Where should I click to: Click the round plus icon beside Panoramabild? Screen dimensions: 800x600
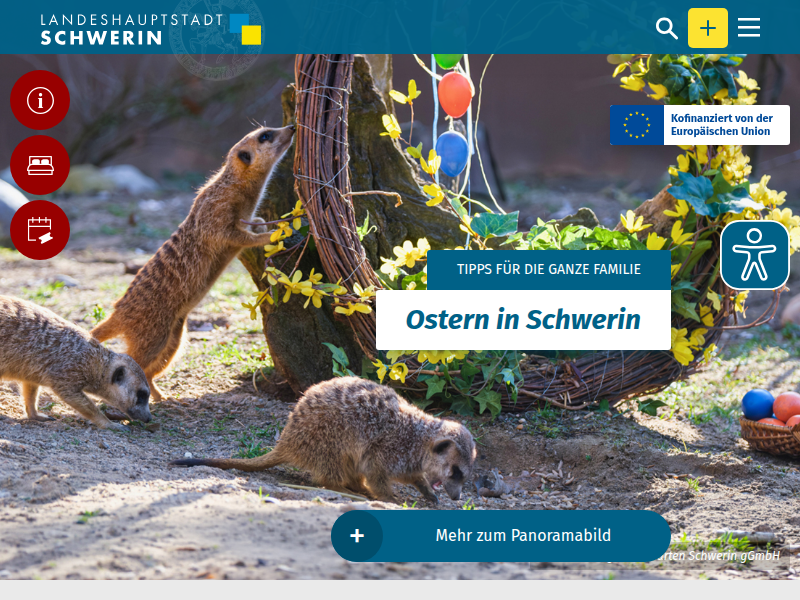[357, 536]
